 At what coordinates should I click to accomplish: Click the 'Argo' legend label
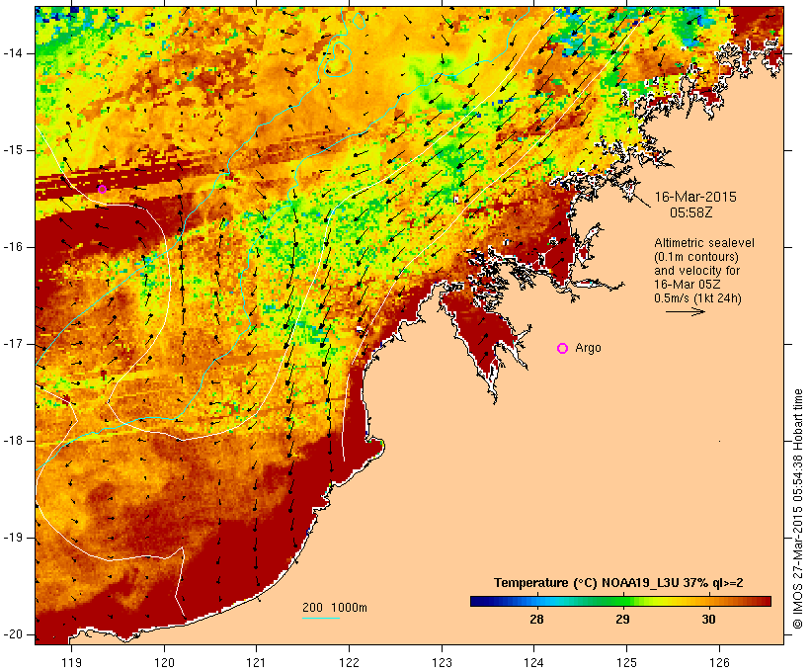pos(588,348)
